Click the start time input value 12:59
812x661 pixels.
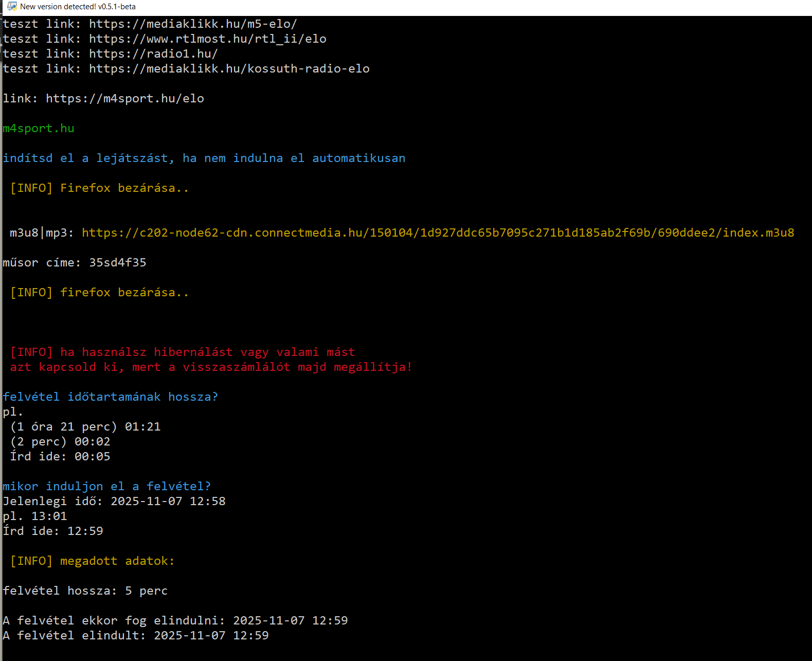click(x=85, y=531)
